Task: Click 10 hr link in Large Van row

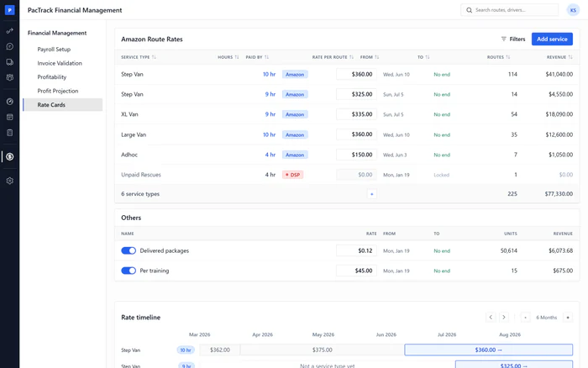Action: pos(269,134)
